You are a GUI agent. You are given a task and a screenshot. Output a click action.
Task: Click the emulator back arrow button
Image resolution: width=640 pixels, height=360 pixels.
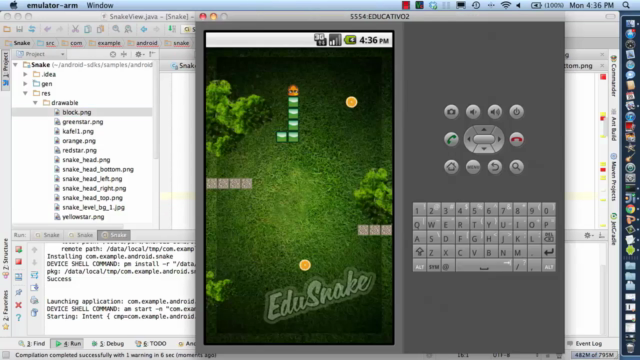tap(495, 167)
